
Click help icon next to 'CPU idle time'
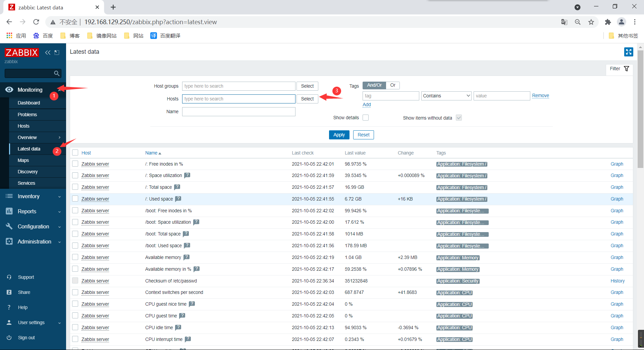(178, 327)
